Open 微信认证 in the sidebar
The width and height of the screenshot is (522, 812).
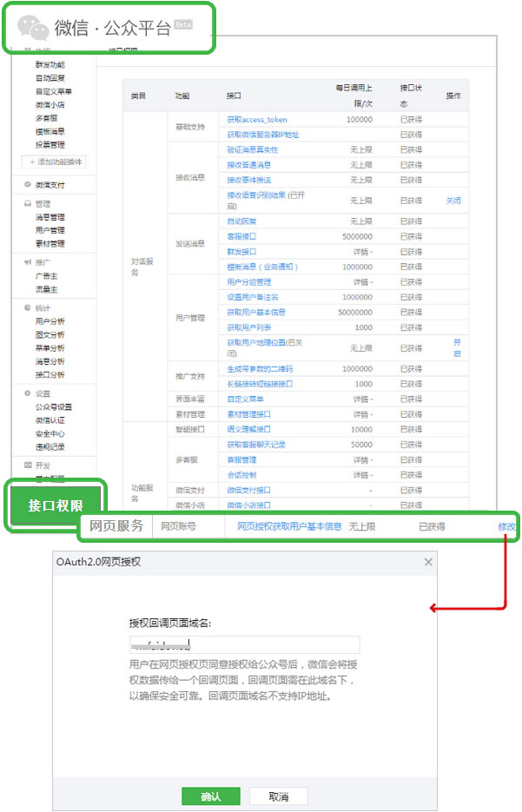[50, 420]
